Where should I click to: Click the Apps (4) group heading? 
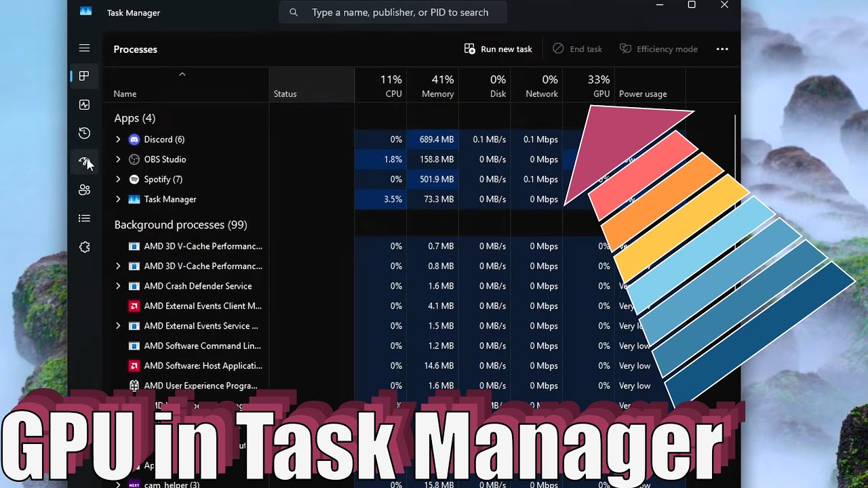(134, 118)
